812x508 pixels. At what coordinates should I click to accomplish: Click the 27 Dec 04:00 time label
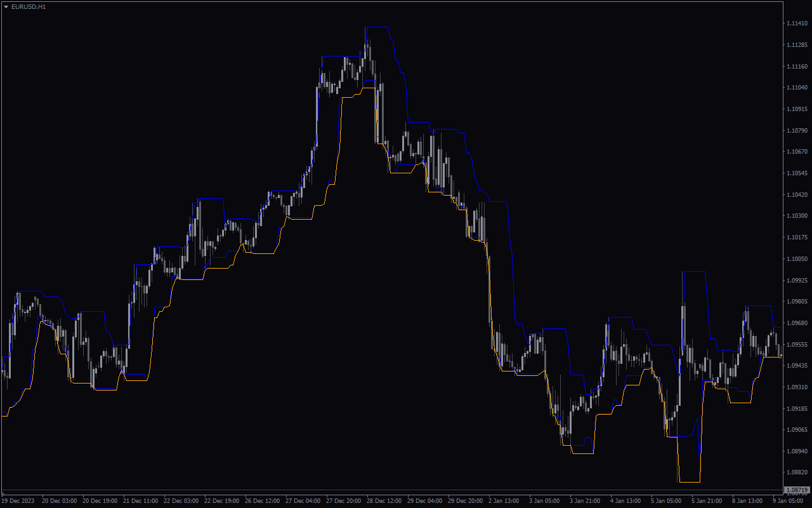click(x=303, y=501)
